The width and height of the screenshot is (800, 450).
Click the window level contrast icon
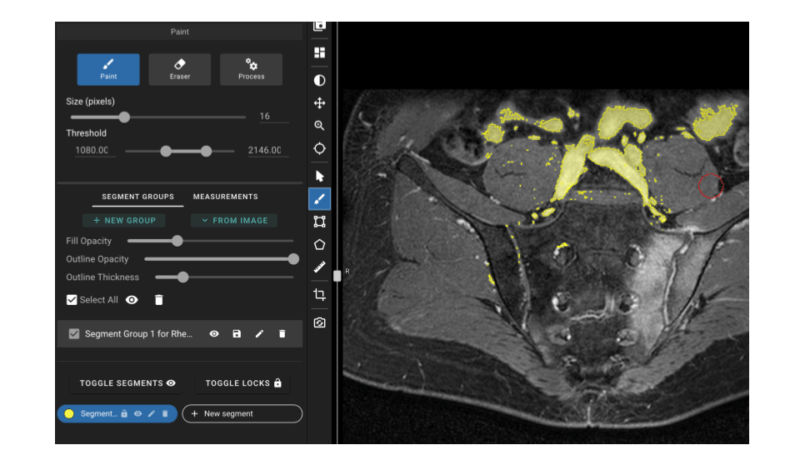pyautogui.click(x=319, y=80)
